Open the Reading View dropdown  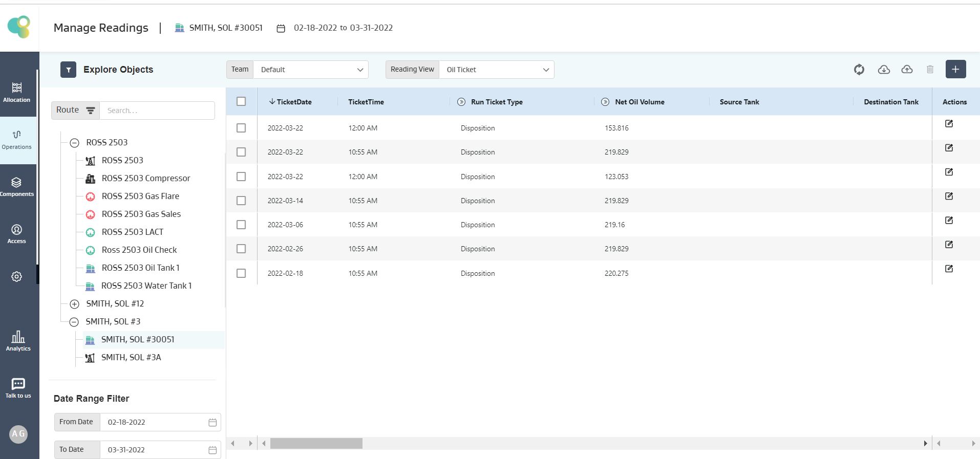tap(496, 70)
